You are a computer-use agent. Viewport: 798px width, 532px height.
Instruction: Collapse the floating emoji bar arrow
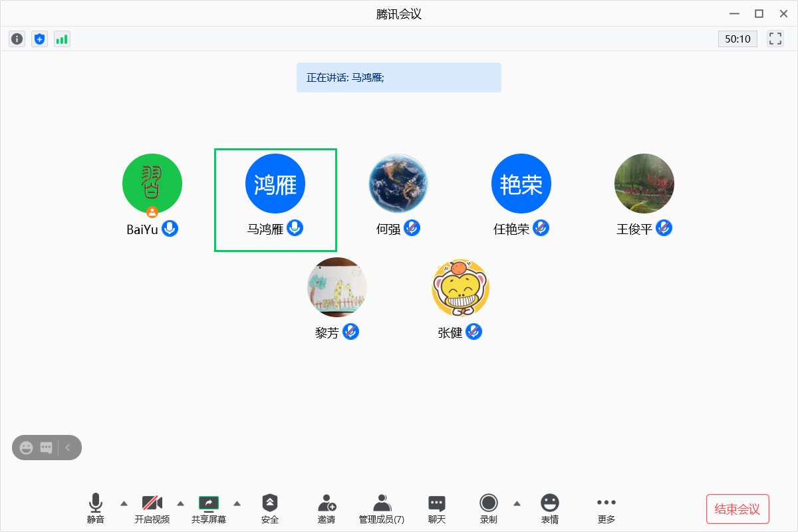tap(68, 448)
